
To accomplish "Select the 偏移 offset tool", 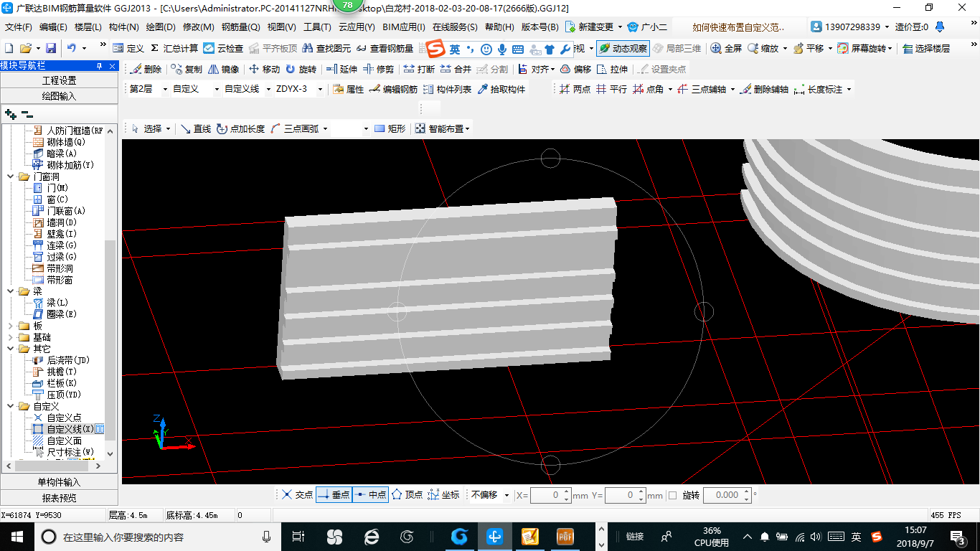I will pos(575,70).
